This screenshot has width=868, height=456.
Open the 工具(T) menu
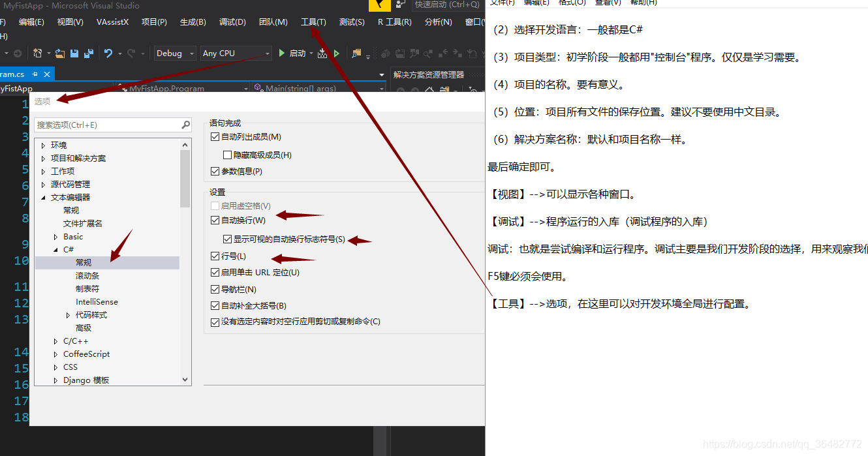(313, 22)
